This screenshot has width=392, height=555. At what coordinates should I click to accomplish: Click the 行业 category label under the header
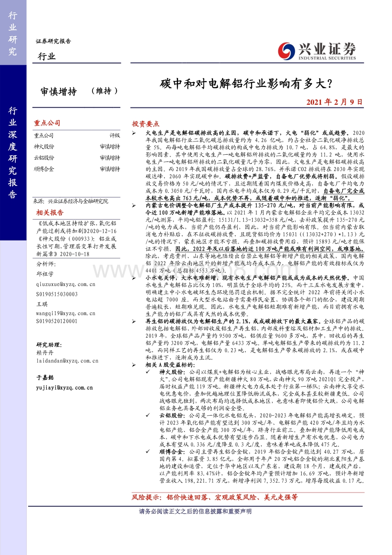tap(46, 56)
